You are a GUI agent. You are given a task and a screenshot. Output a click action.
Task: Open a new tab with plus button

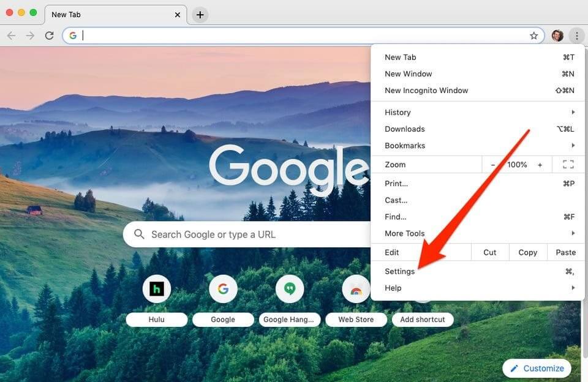pos(200,15)
